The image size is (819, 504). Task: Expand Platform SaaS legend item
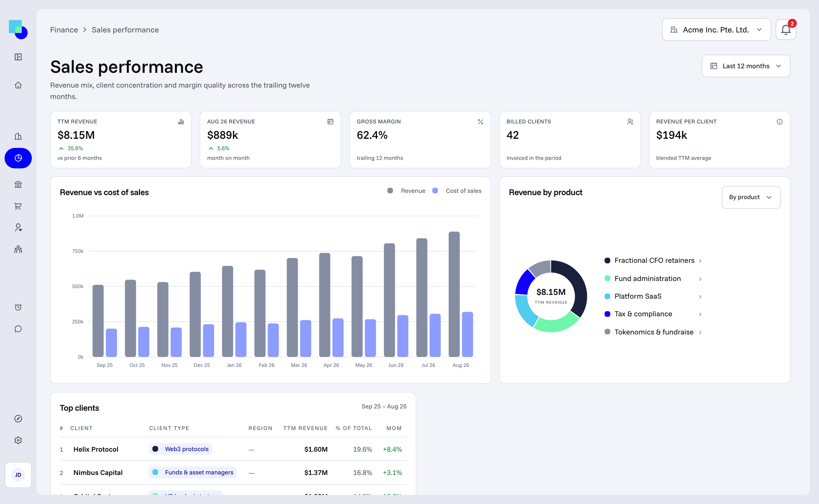point(653,296)
